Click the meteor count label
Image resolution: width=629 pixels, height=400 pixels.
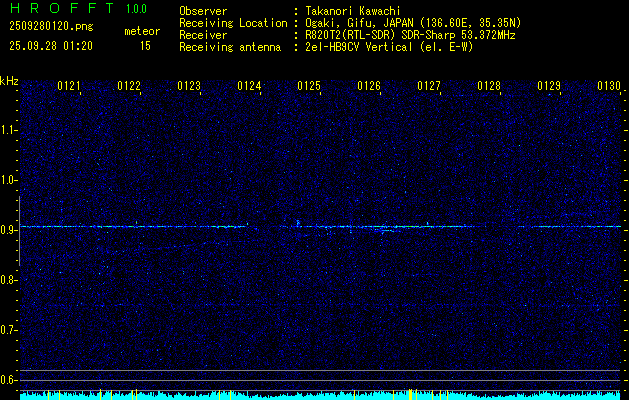coord(142,31)
